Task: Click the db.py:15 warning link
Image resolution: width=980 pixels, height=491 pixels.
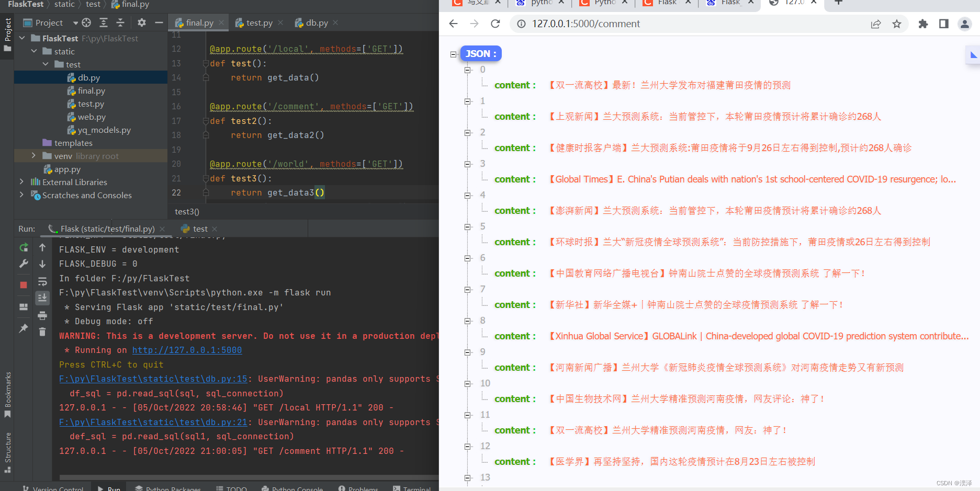Action: coord(153,378)
